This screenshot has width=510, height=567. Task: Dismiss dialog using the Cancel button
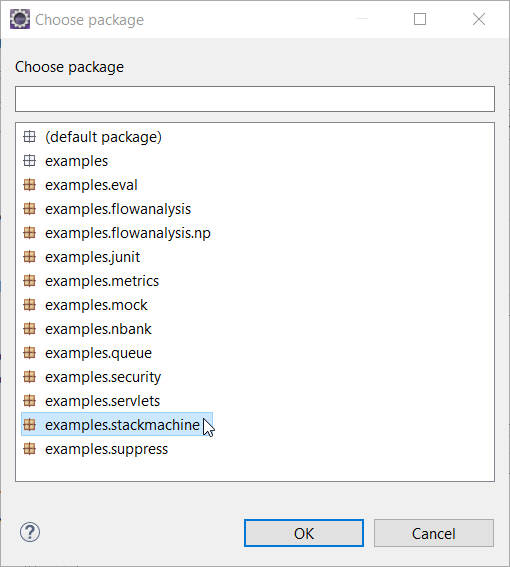coord(434,533)
